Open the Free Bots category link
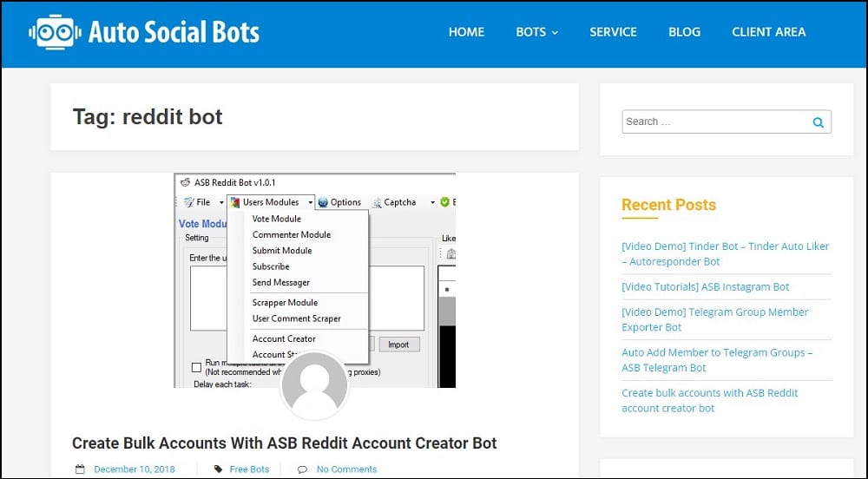Screen dimensions: 868x479 249,469
